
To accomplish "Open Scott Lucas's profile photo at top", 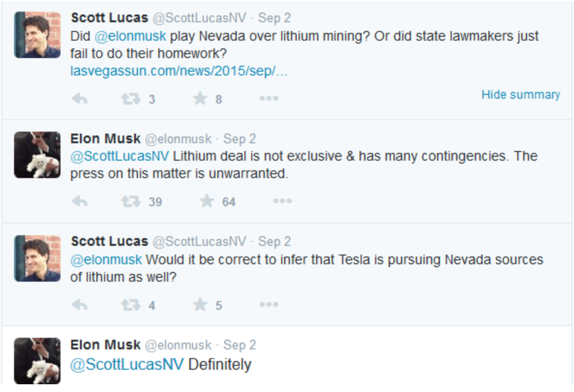I will point(37,35).
